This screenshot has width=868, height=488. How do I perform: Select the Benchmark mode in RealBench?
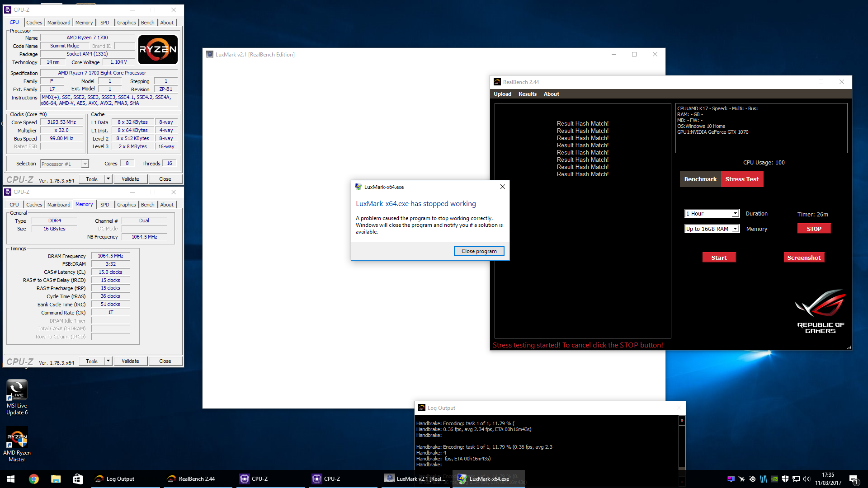[700, 179]
